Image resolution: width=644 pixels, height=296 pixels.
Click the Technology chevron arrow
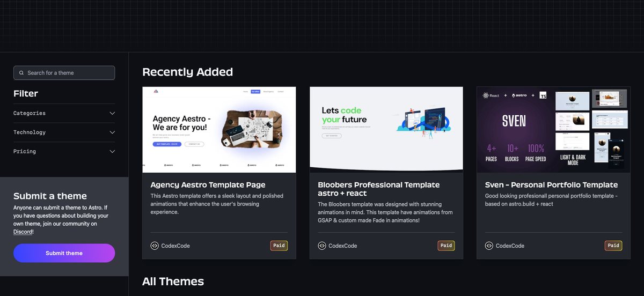[112, 132]
